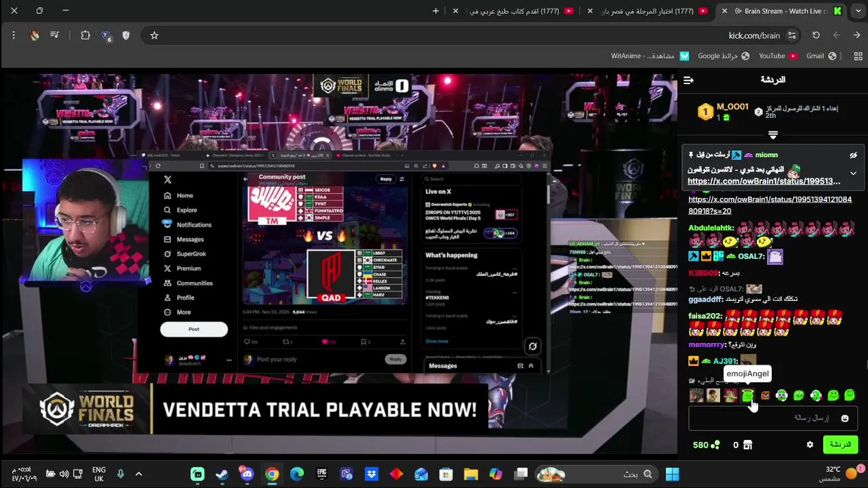
Task: Reload the page in browser toolbar
Action: click(x=816, y=35)
